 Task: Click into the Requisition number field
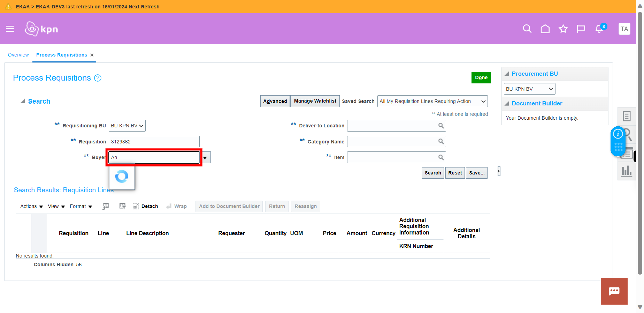[154, 142]
